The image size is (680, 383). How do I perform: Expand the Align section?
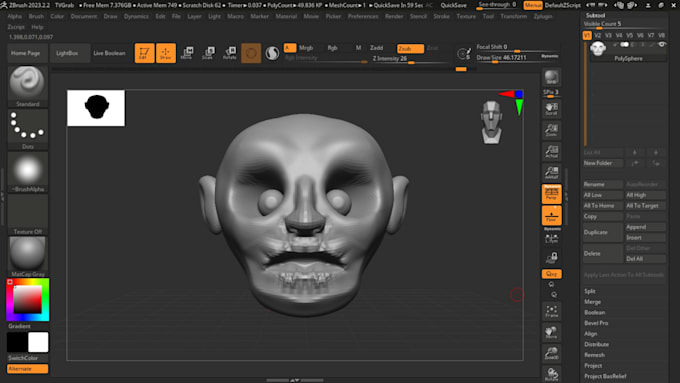[591, 334]
